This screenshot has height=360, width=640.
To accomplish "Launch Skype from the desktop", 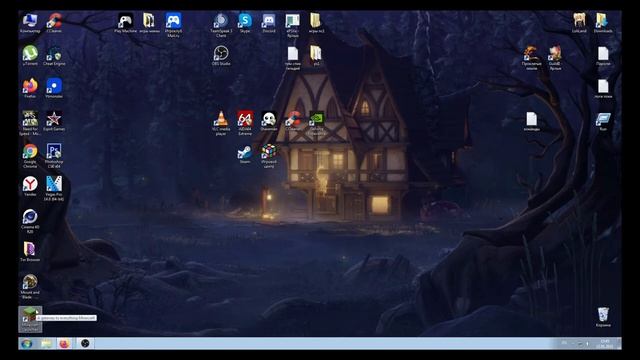I will tap(245, 23).
